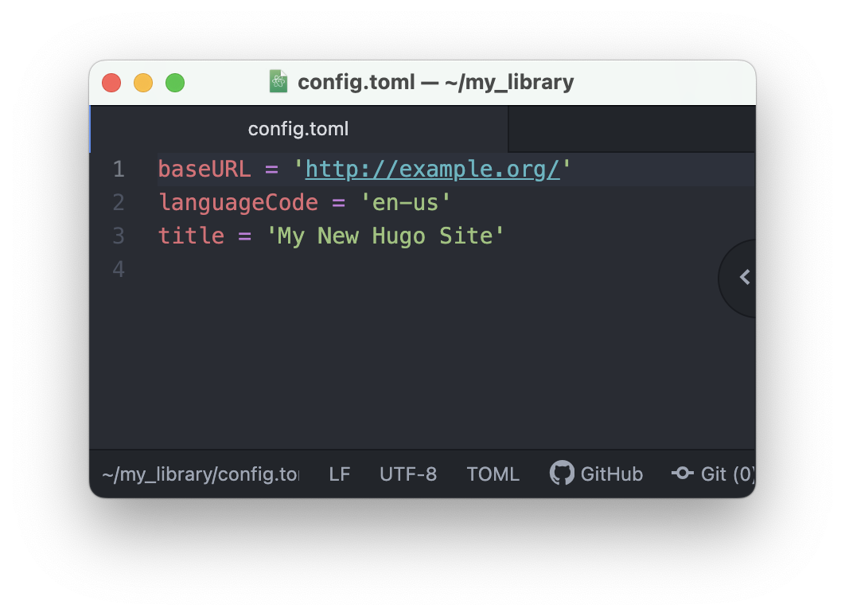The width and height of the screenshot is (845, 616).
Task: Open the TOML grammar selector
Action: [x=493, y=474]
